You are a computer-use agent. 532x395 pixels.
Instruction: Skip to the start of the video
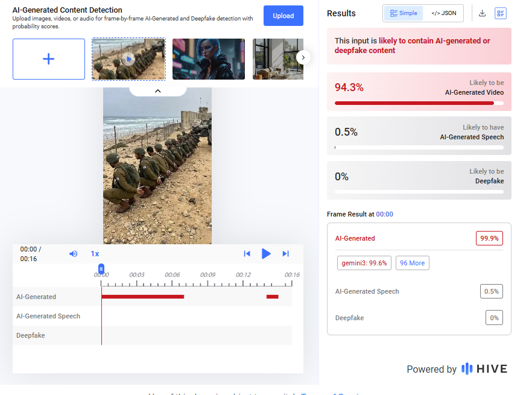click(x=247, y=253)
